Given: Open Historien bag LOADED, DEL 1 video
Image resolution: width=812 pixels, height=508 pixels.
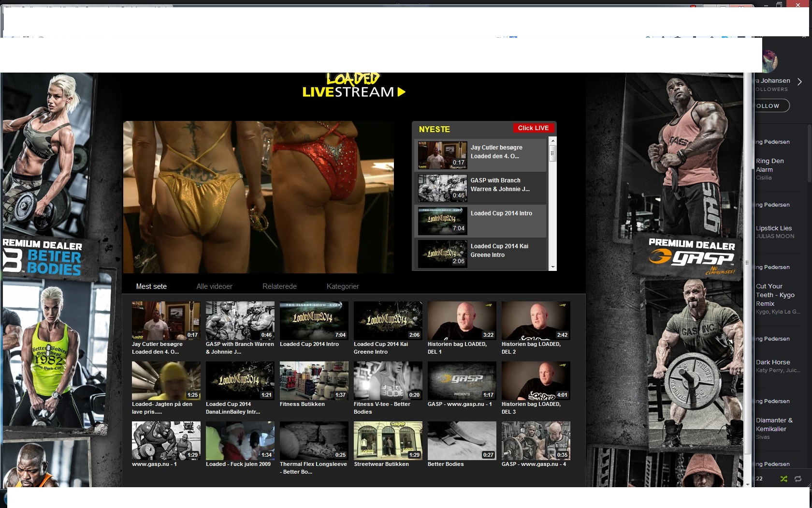Looking at the screenshot, I should click(462, 320).
